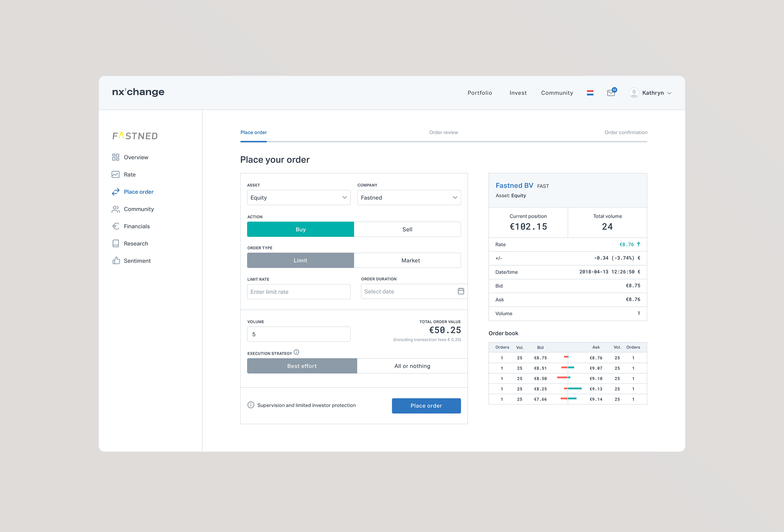Open Research in the sidebar
This screenshot has width=784, height=532.
136,244
